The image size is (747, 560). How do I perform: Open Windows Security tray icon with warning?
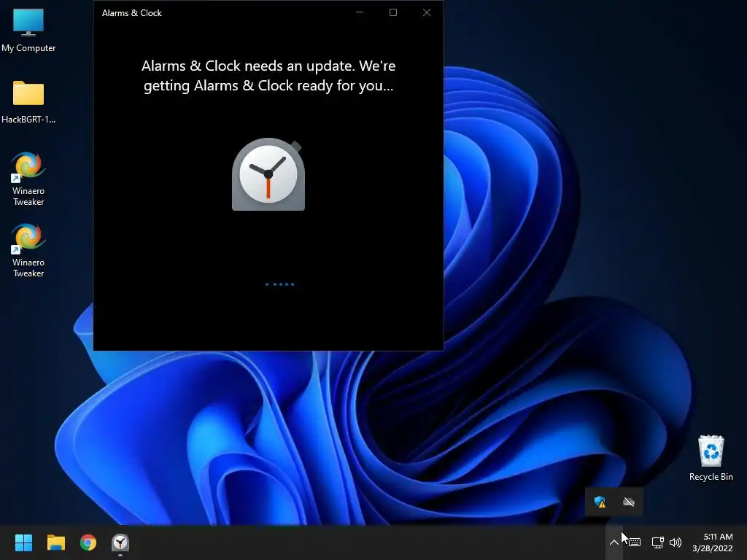[x=600, y=502]
